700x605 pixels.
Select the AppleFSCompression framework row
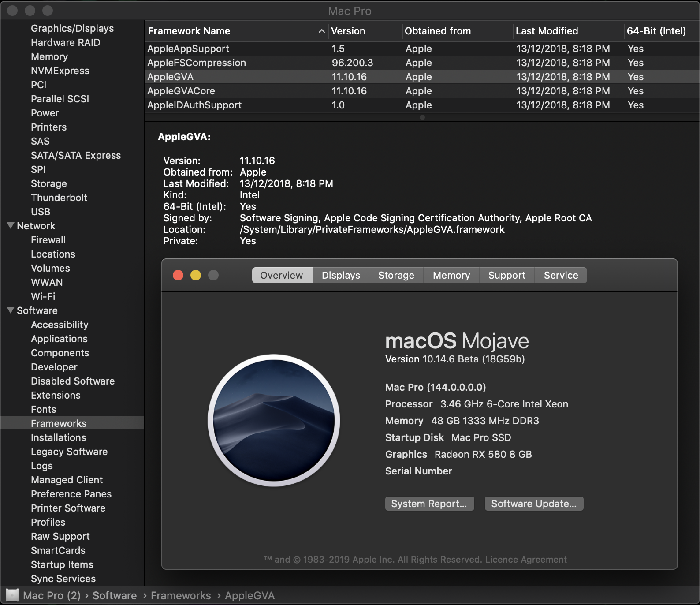pos(422,63)
